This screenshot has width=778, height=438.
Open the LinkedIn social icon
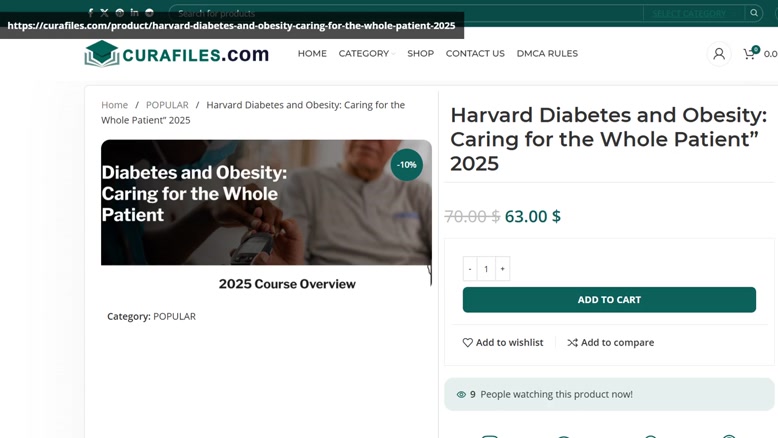point(134,12)
